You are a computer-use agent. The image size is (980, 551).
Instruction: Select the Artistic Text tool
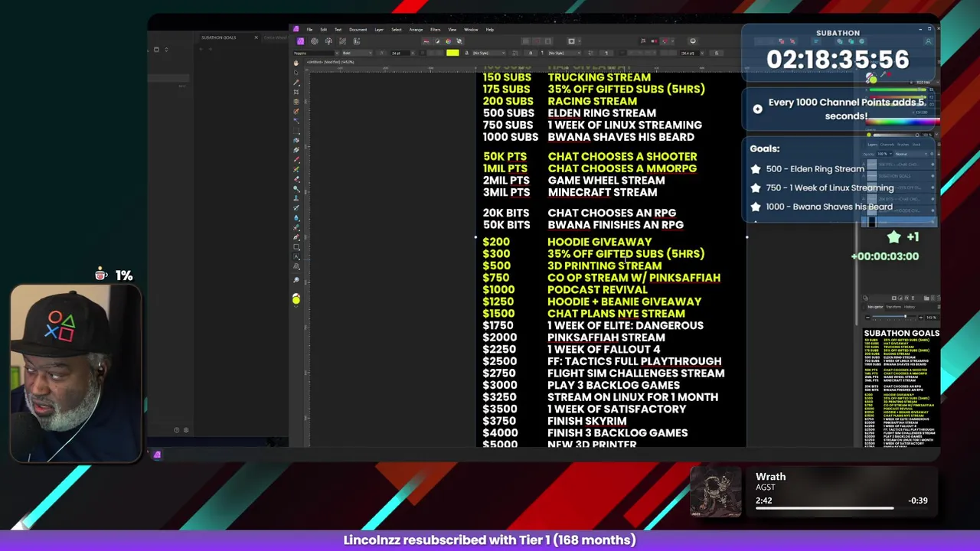pyautogui.click(x=296, y=257)
